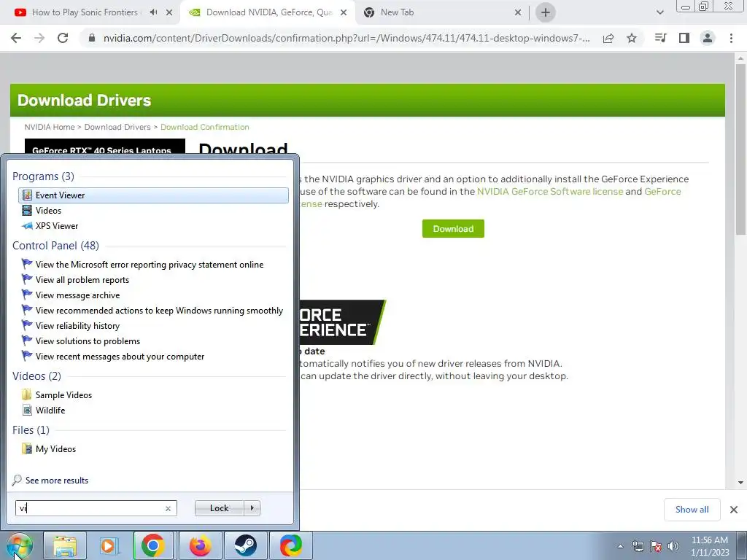Image resolution: width=747 pixels, height=560 pixels.
Task: Open View recent messages about your computer
Action: pos(113,356)
